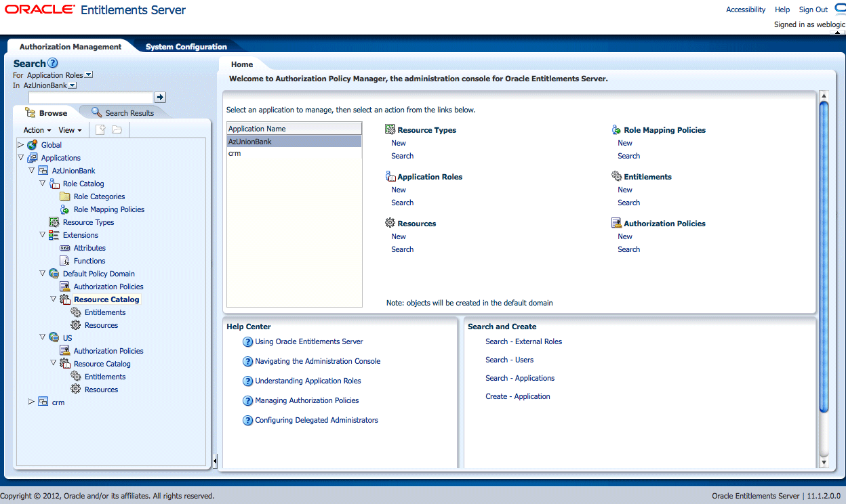The height and width of the screenshot is (504, 846).
Task: Select the Authorization Management tab
Action: coord(70,47)
